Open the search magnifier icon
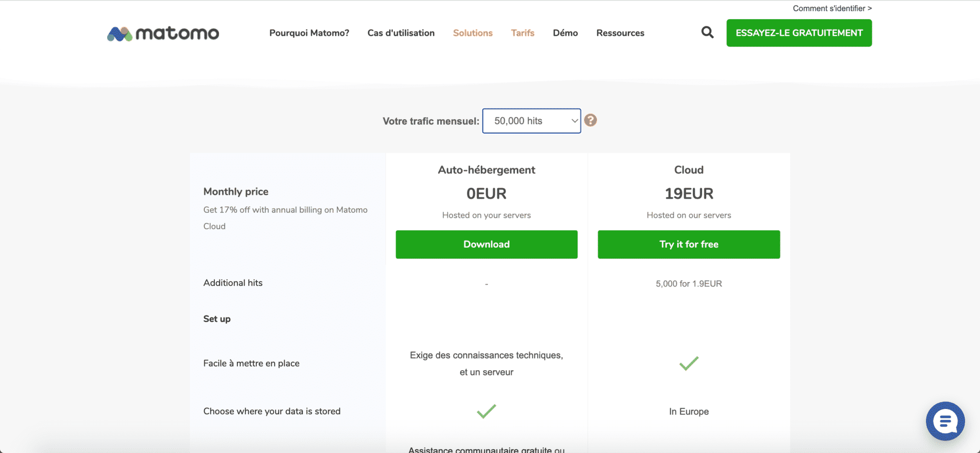 click(x=707, y=33)
